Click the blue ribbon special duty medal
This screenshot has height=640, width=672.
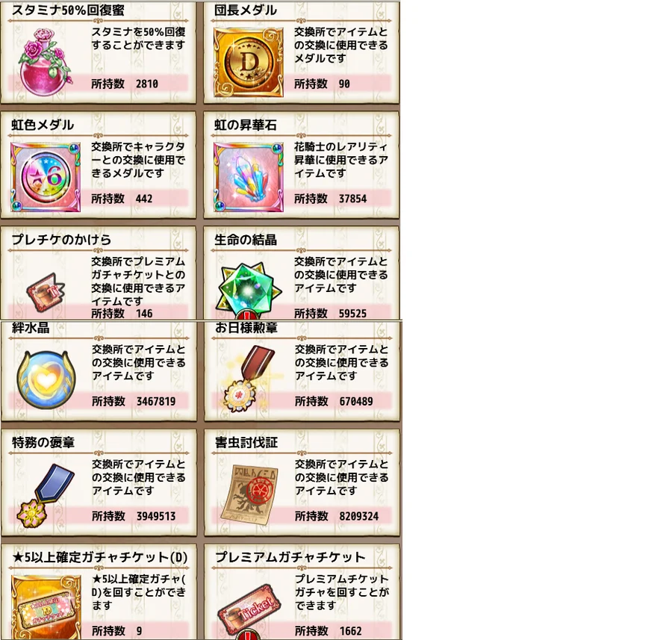46,496
